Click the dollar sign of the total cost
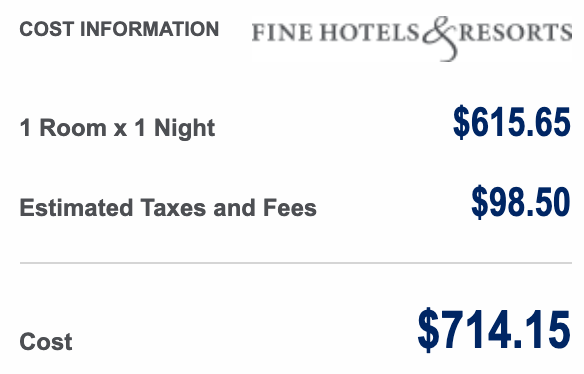584x374 pixels. click(428, 330)
